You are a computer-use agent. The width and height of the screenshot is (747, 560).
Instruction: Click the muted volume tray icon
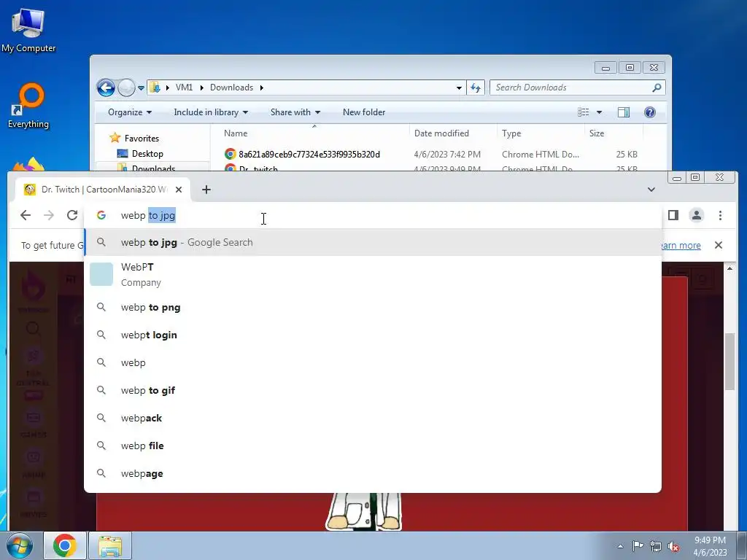coord(673,546)
